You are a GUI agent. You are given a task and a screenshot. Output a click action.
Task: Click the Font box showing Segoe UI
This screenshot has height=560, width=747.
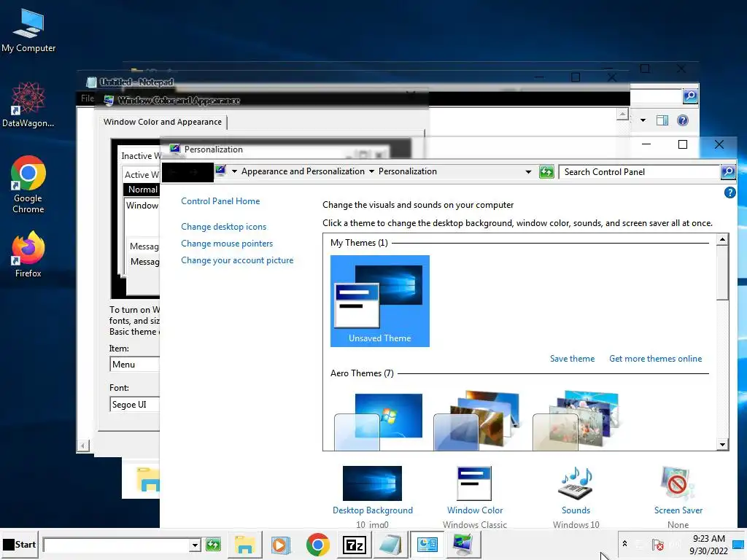coord(135,405)
